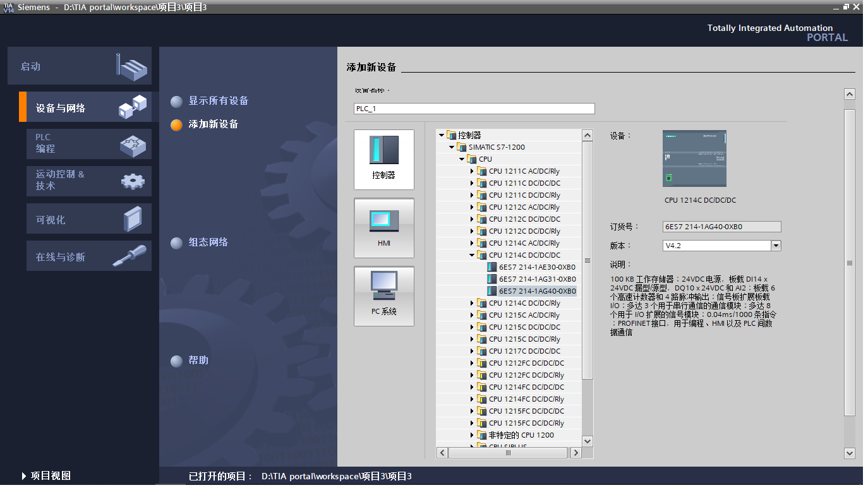Image resolution: width=868 pixels, height=490 pixels.
Task: Click 显示所有设备 action
Action: (x=219, y=101)
